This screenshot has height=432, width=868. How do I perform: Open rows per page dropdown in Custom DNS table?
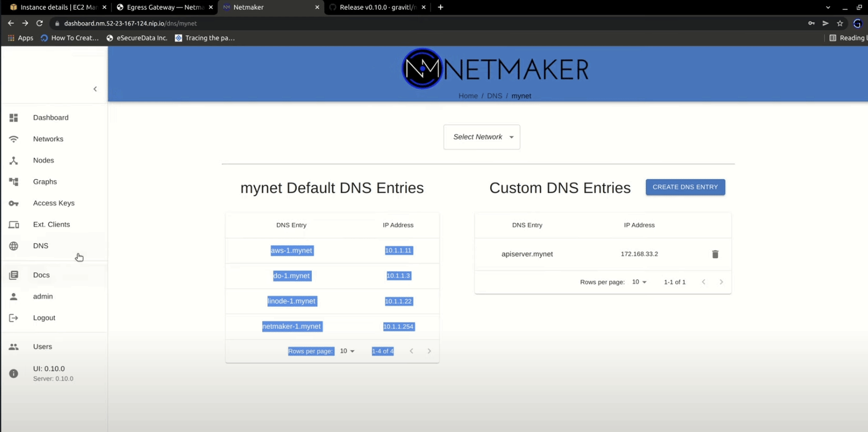coord(639,282)
